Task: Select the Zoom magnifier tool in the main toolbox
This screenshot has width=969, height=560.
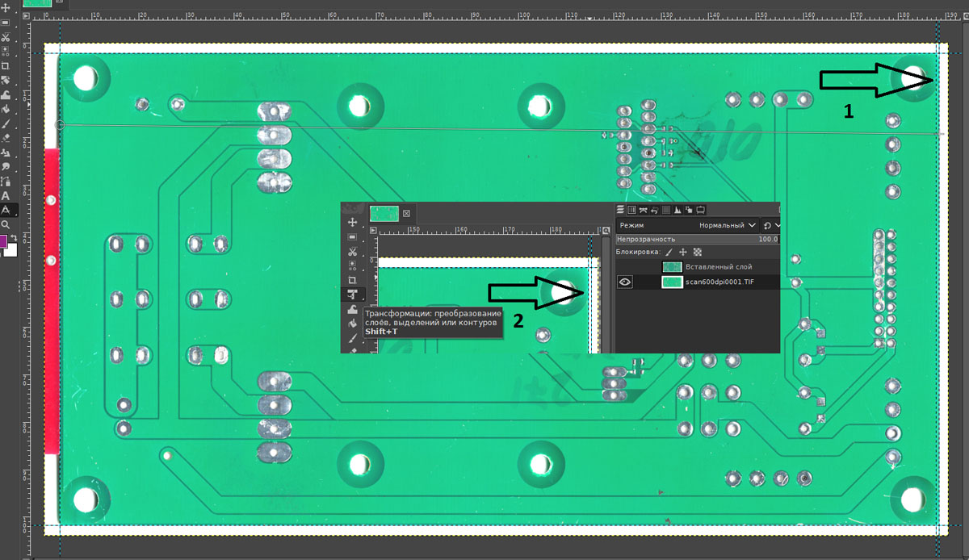Action: point(5,224)
